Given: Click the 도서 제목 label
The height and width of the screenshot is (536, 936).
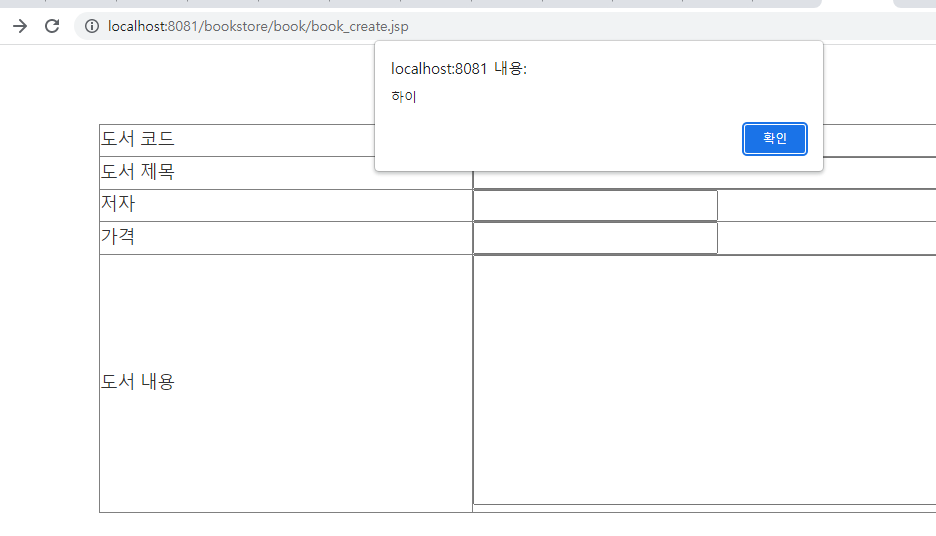Looking at the screenshot, I should tap(138, 171).
